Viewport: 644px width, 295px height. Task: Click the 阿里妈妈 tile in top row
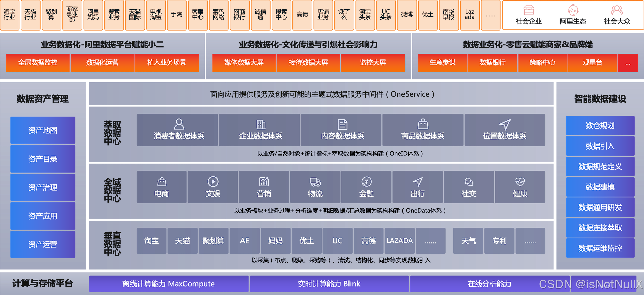pyautogui.click(x=93, y=15)
